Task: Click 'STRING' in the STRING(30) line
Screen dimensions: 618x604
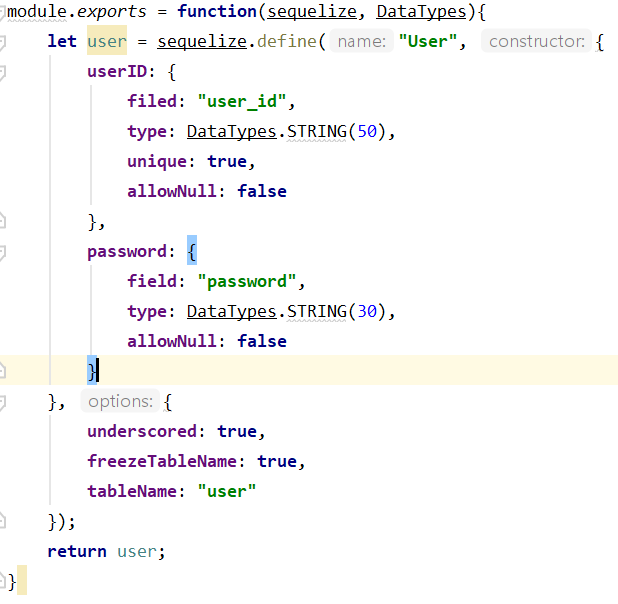Action: click(x=317, y=311)
